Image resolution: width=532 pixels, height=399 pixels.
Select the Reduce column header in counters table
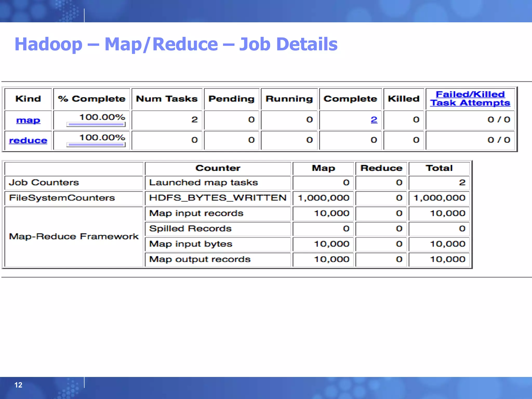point(381,168)
